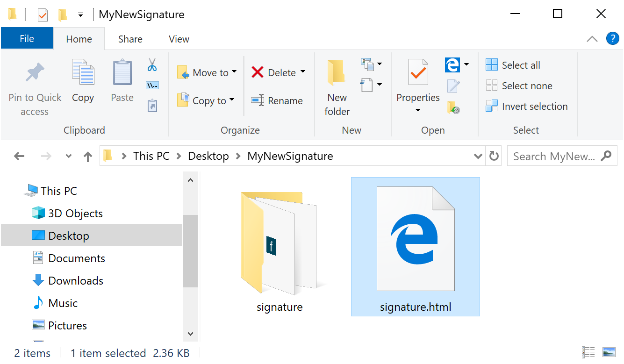Switch to Details view icon
Viewport: 624px width, 364px height.
588,352
